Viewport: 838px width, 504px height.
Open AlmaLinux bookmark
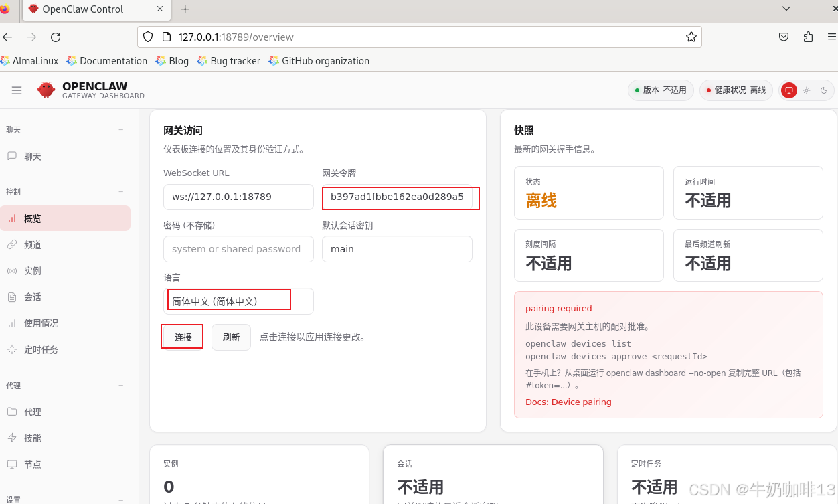pos(29,60)
